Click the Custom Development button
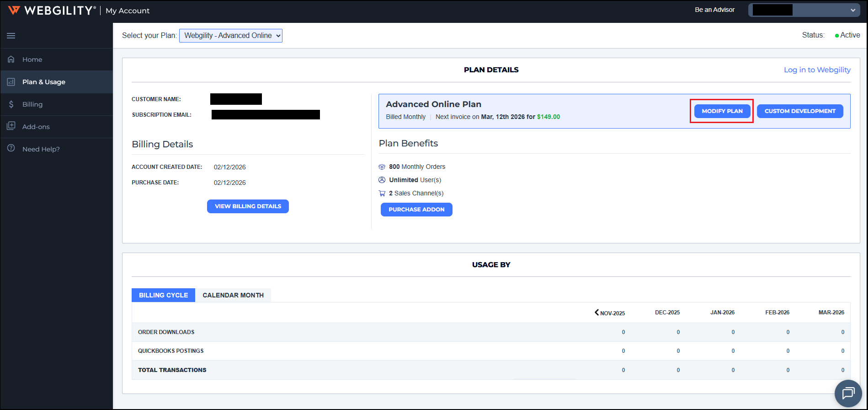This screenshot has width=868, height=410. pyautogui.click(x=800, y=111)
